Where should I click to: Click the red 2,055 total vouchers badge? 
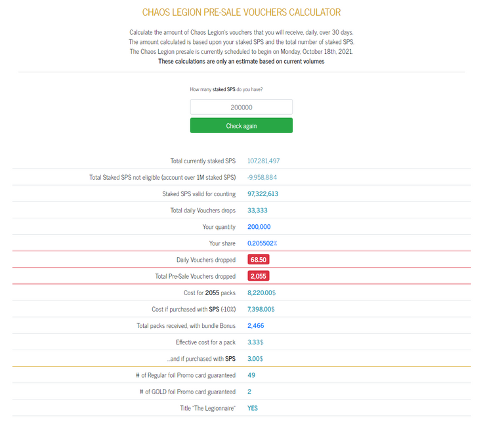[259, 276]
